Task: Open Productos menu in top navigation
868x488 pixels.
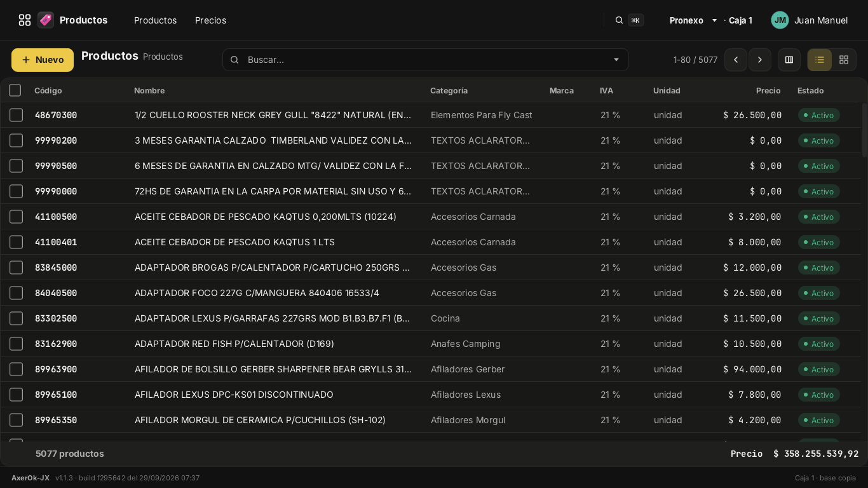Action: (x=156, y=20)
